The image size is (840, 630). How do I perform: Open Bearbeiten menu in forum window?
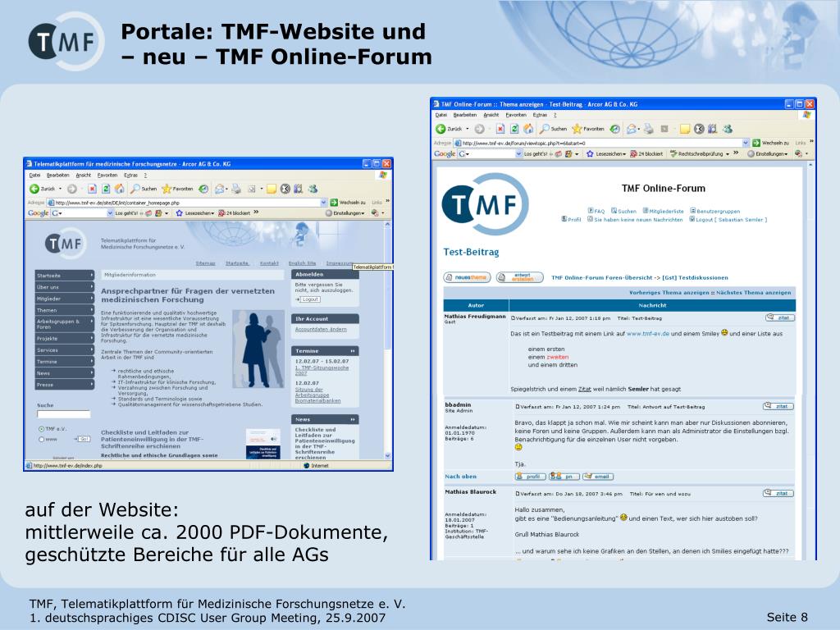pos(464,115)
